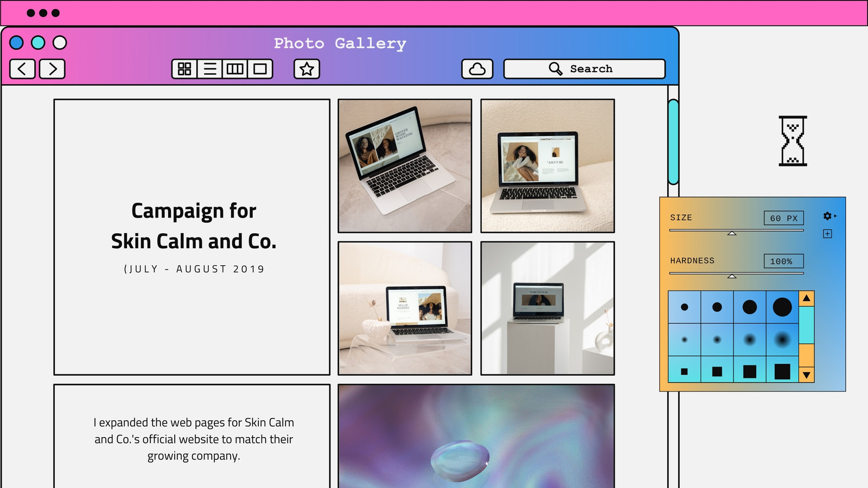Select the second hard round brush
The image size is (868, 488).
click(717, 307)
